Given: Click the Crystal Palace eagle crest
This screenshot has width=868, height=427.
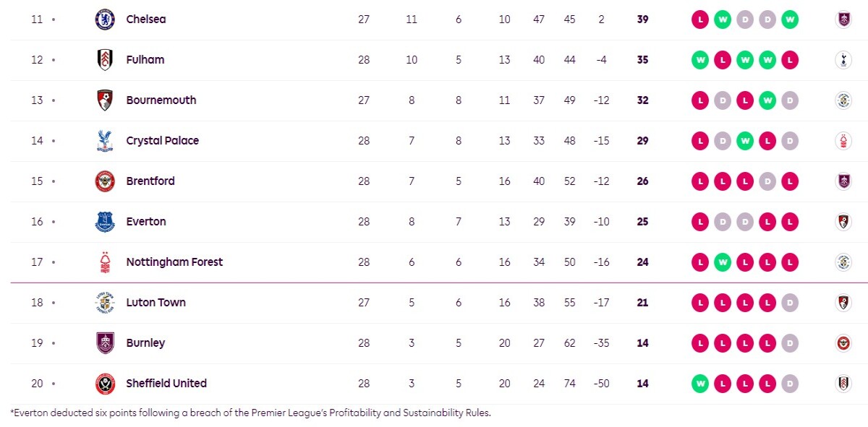Looking at the screenshot, I should tap(105, 141).
